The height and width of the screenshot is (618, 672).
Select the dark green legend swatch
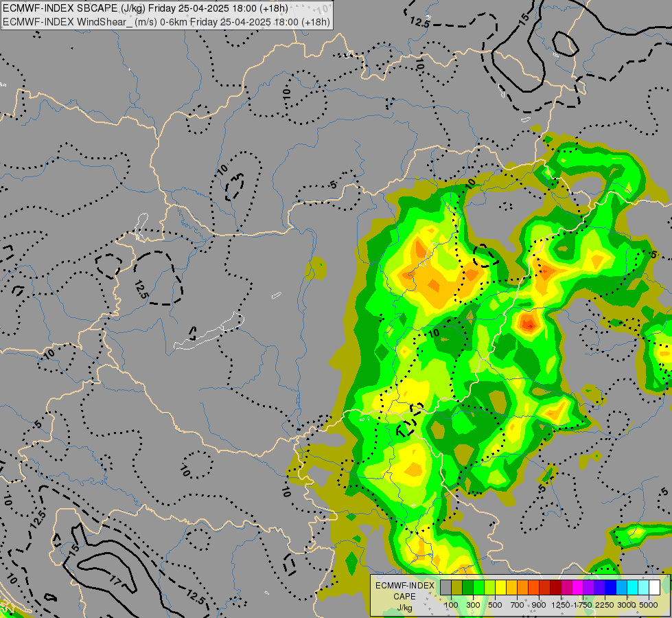pos(467,588)
